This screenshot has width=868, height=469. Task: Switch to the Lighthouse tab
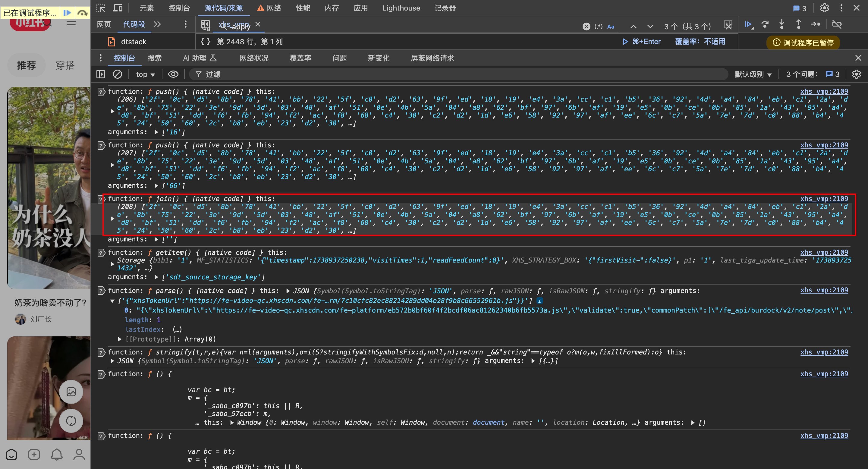tap(401, 8)
